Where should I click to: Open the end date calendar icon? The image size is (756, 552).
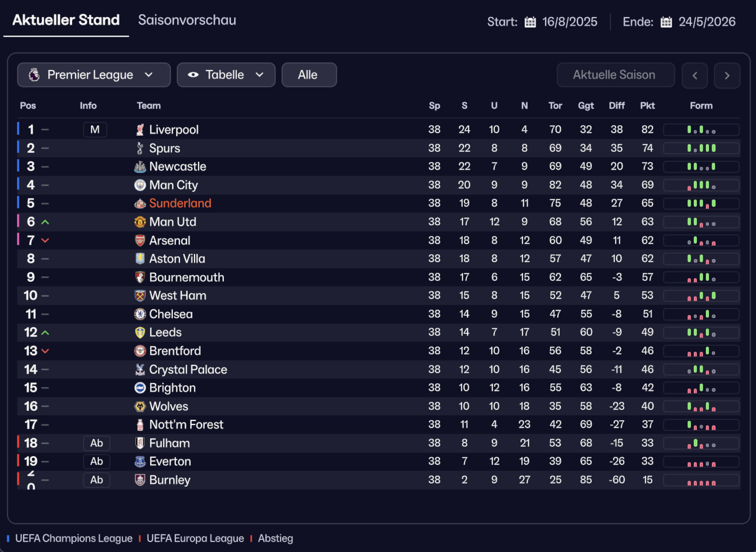(x=666, y=22)
